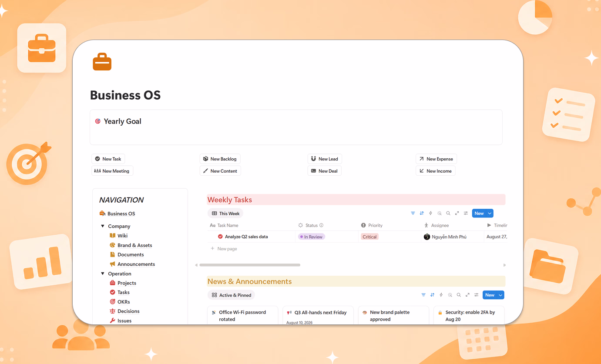The height and width of the screenshot is (364, 601).
Task: Click the right arrow of the horizontal scrollbar
Action: click(x=504, y=265)
